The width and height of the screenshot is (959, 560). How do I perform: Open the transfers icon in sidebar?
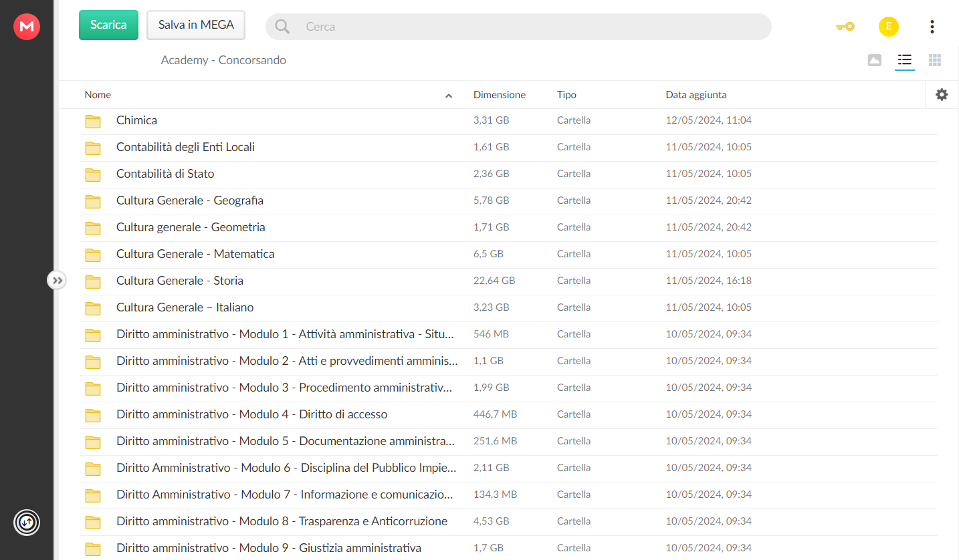(27, 523)
